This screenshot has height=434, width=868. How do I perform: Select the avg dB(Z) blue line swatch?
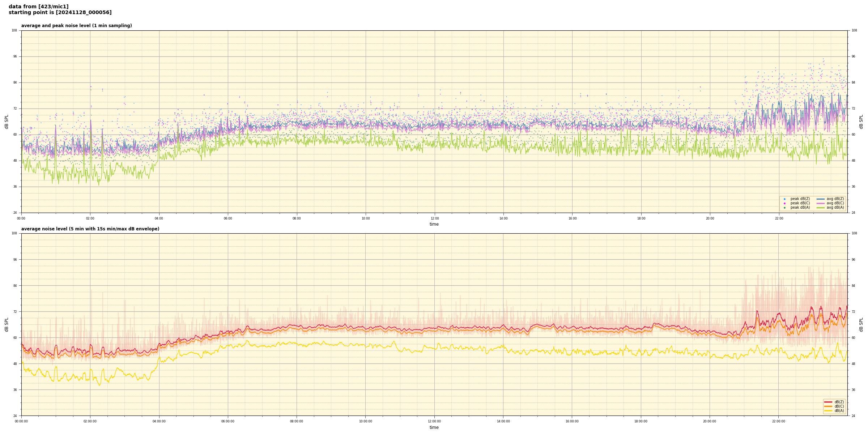(x=821, y=199)
